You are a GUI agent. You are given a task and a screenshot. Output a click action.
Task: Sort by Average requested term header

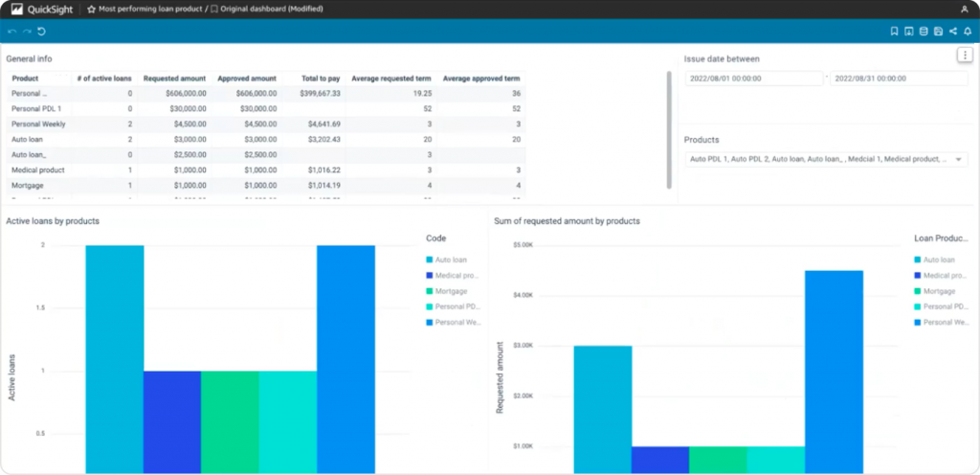pyautogui.click(x=391, y=79)
